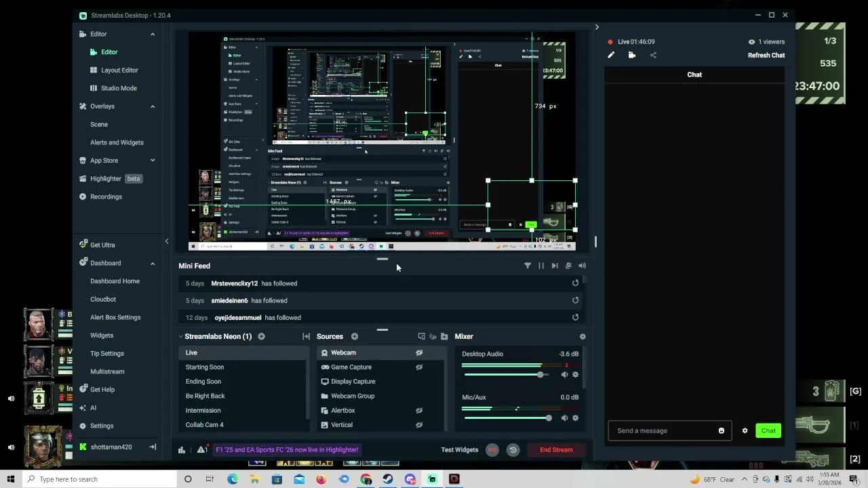Open Tip Settings in sidebar
The height and width of the screenshot is (488, 868).
[x=107, y=353]
